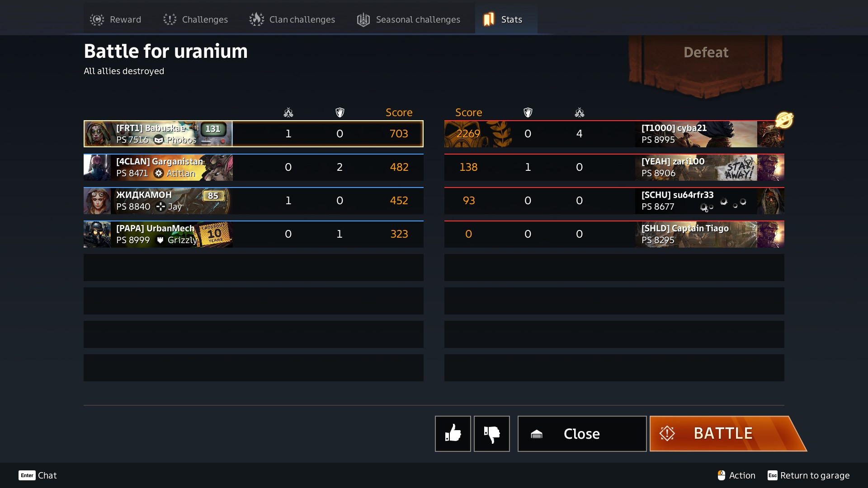
Task: Open the Clan challenges tab
Action: 292,19
